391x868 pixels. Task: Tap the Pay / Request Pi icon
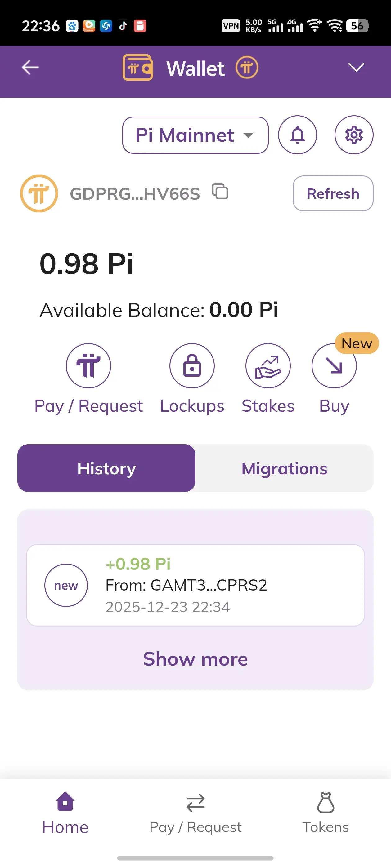[88, 365]
